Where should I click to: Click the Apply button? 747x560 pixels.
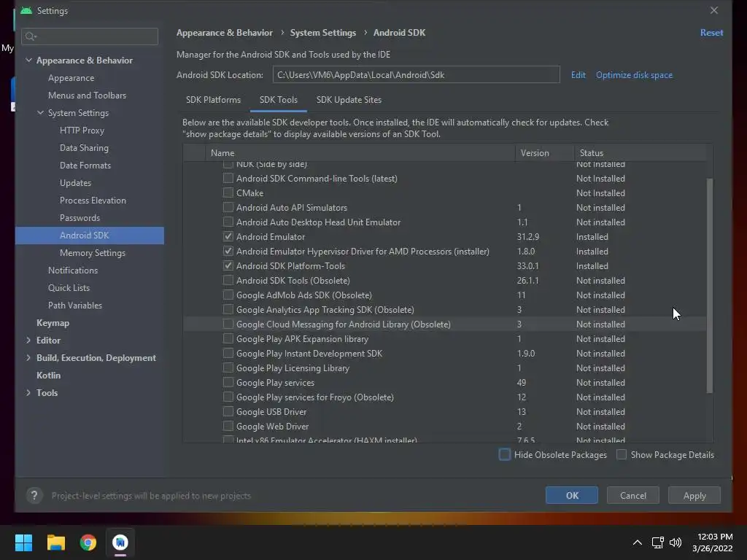694,495
